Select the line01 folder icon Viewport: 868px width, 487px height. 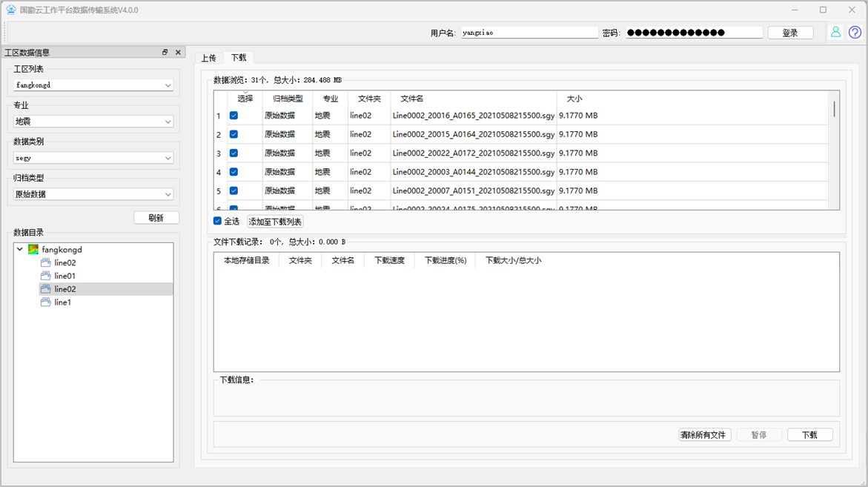tap(46, 276)
